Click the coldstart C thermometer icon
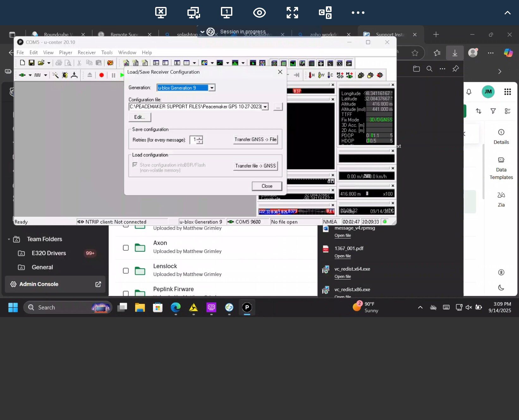The width and height of the screenshot is (519, 420). click(x=330, y=75)
